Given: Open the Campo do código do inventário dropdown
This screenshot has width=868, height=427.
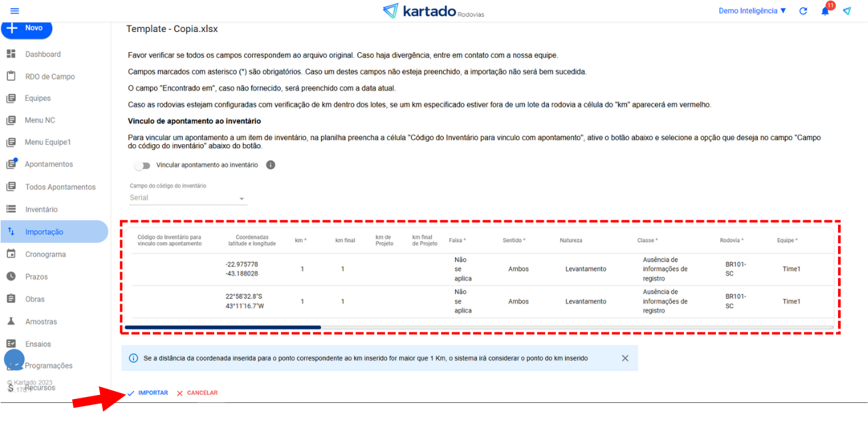Looking at the screenshot, I should point(187,198).
